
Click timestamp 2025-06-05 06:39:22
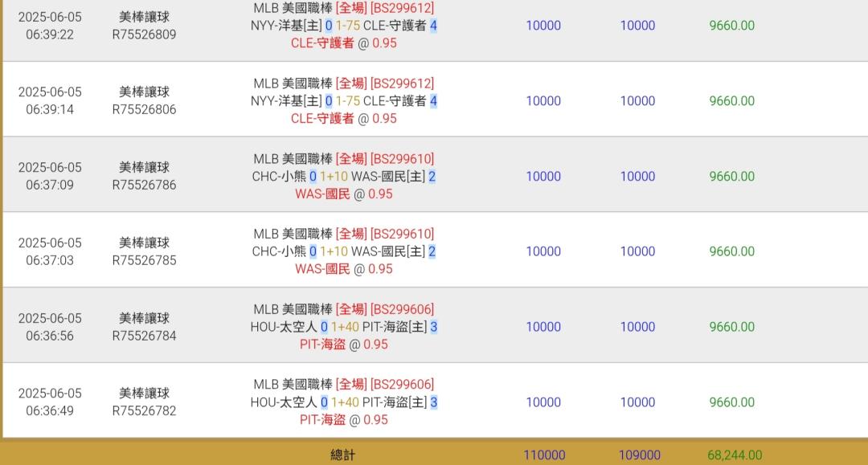50,26
